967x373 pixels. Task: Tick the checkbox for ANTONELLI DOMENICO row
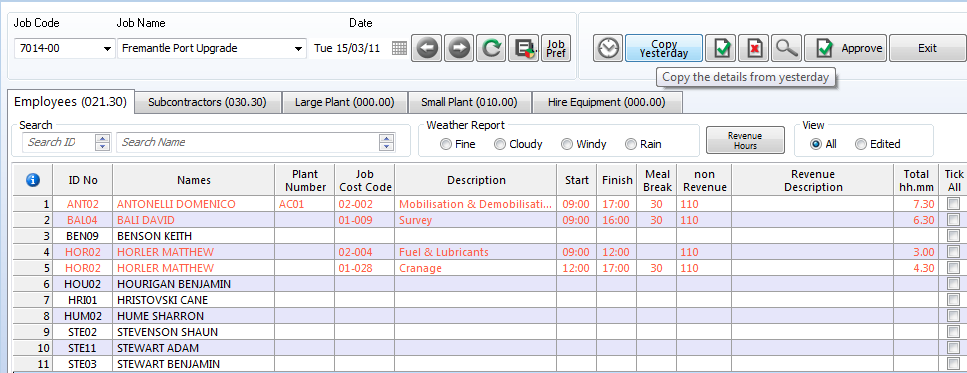click(x=953, y=203)
